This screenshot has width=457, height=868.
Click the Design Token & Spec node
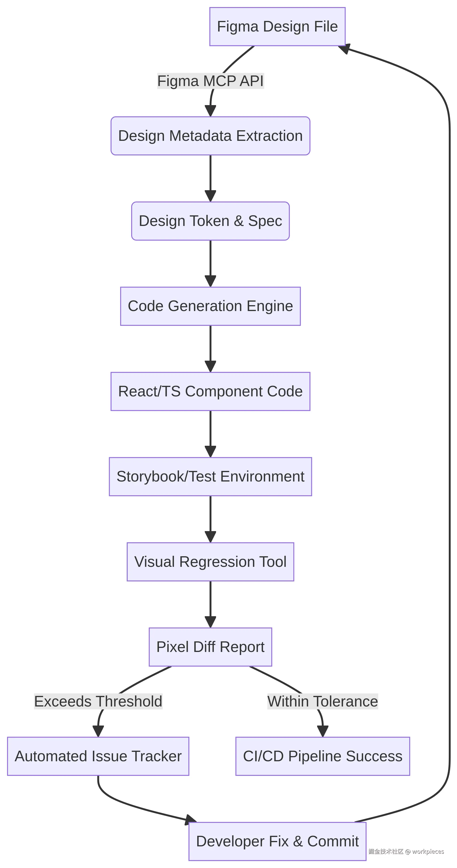pyautogui.click(x=210, y=221)
